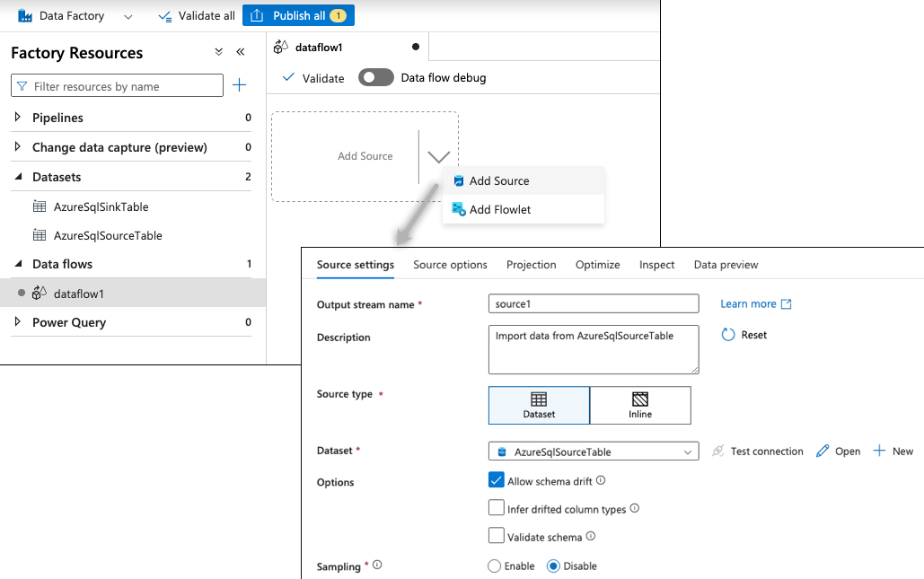Click the Reset icon button
The height and width of the screenshot is (579, 924).
(728, 334)
